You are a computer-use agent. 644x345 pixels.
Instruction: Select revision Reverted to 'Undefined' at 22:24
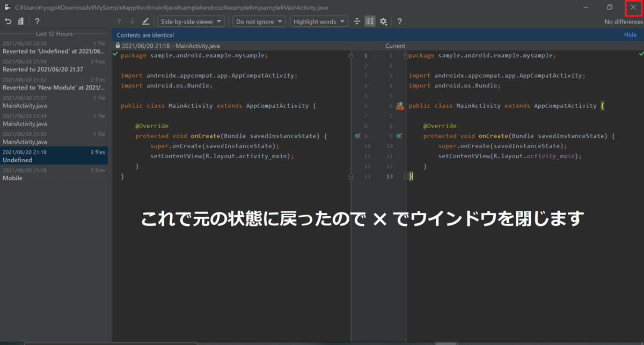pyautogui.click(x=54, y=48)
